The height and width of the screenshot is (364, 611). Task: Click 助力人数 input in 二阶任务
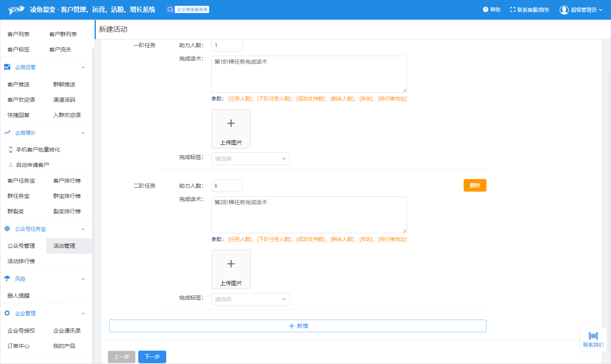(x=227, y=186)
